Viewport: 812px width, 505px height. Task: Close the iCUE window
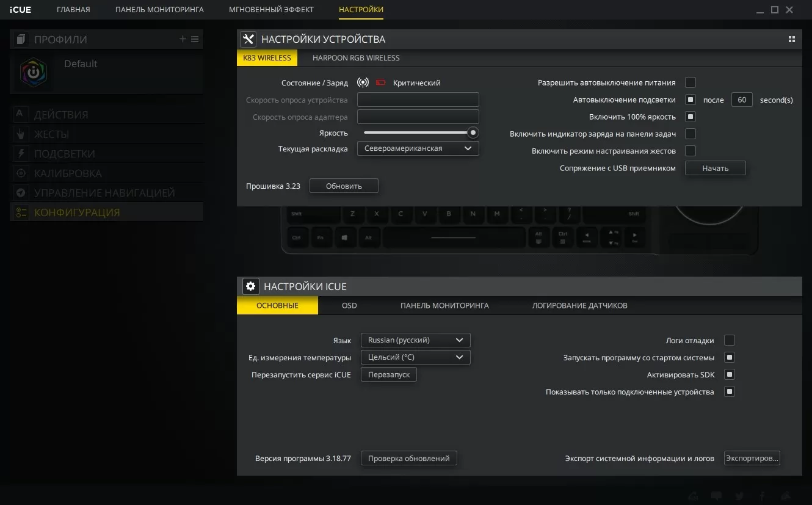790,10
